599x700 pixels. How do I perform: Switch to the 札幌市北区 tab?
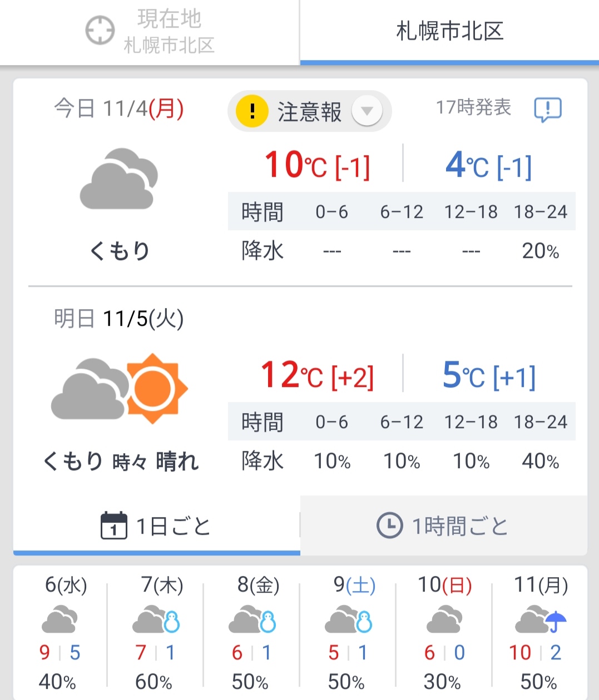pyautogui.click(x=449, y=32)
